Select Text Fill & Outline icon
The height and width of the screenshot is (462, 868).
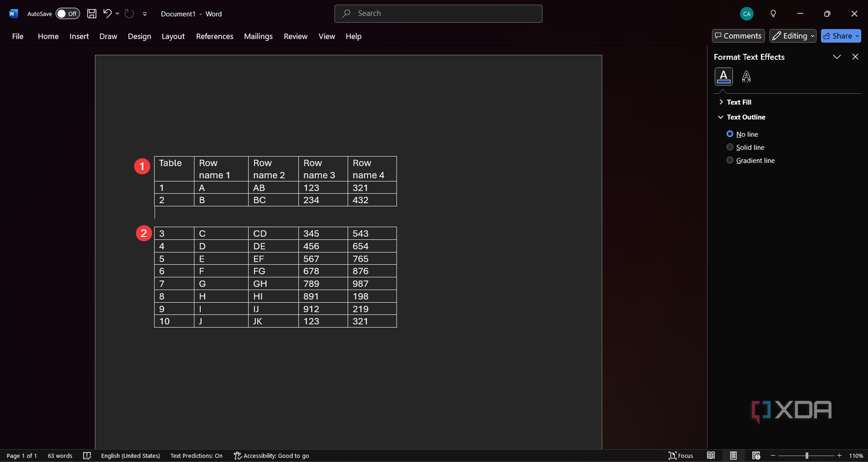724,76
